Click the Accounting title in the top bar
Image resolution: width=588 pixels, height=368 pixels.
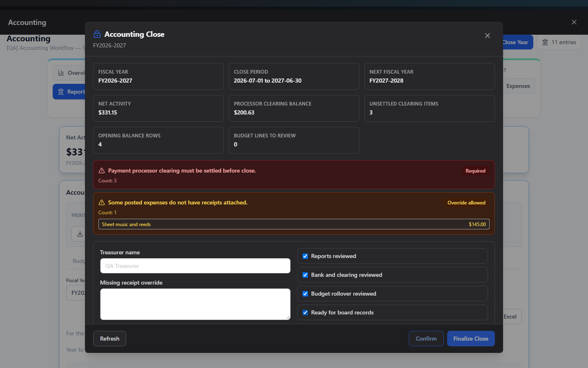pos(27,22)
